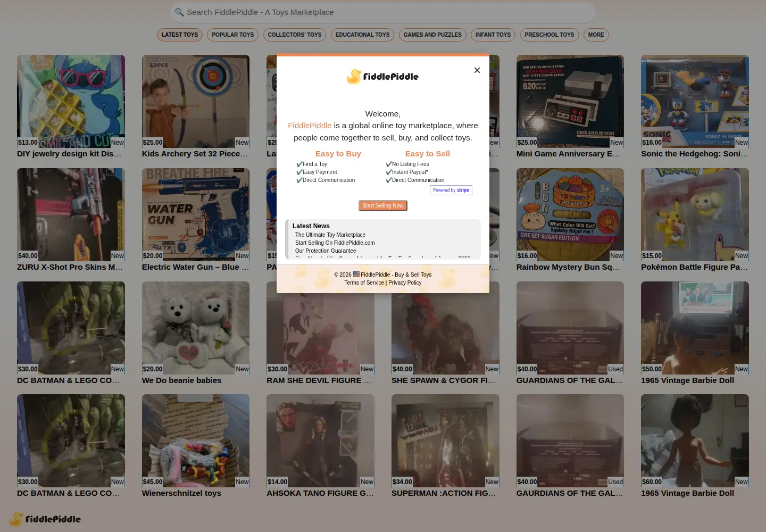Image resolution: width=766 pixels, height=532 pixels.
Task: Click the Start Selling Now button
Action: click(x=383, y=205)
